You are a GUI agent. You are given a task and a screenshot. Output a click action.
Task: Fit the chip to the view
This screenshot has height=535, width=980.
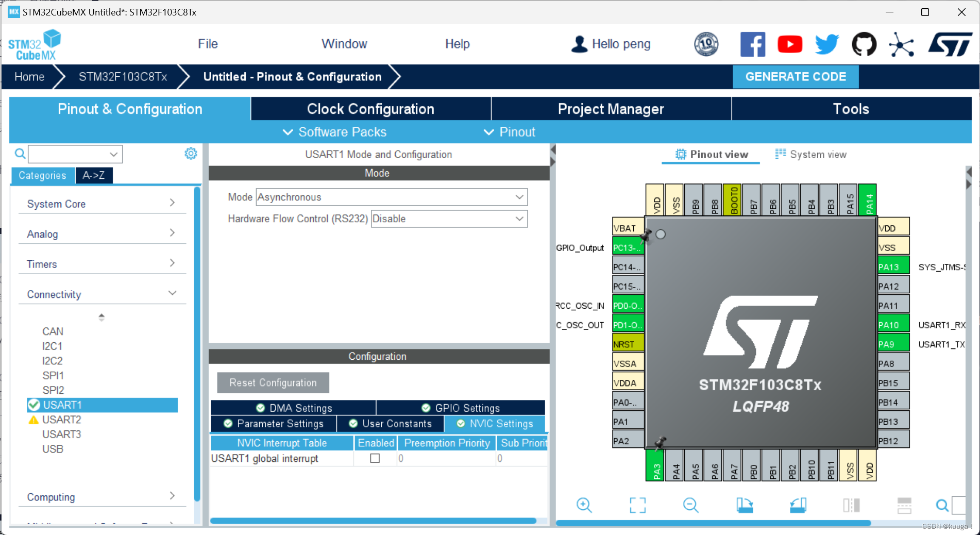[x=637, y=505]
